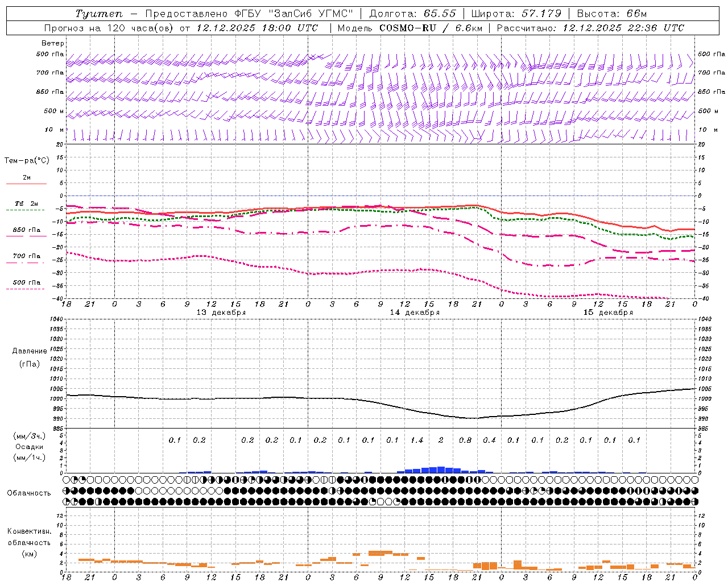Click the "Tyumen" station title
This screenshot has height=582, width=728.
tap(99, 14)
